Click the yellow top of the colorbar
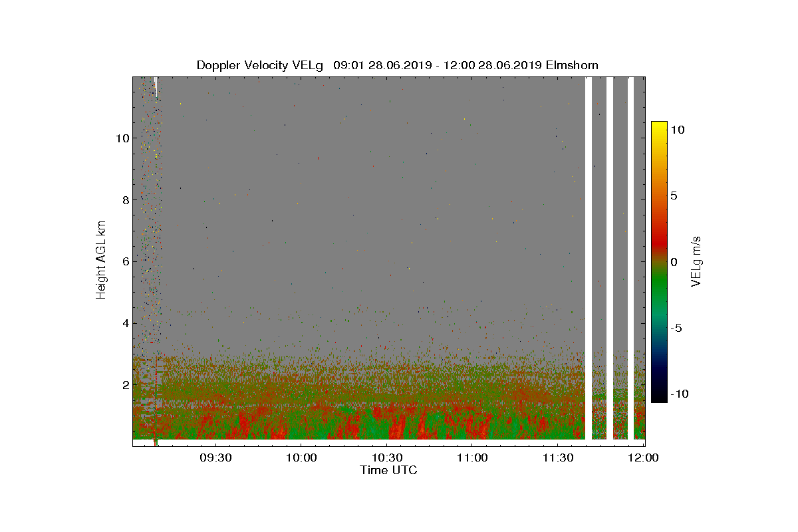 659,126
